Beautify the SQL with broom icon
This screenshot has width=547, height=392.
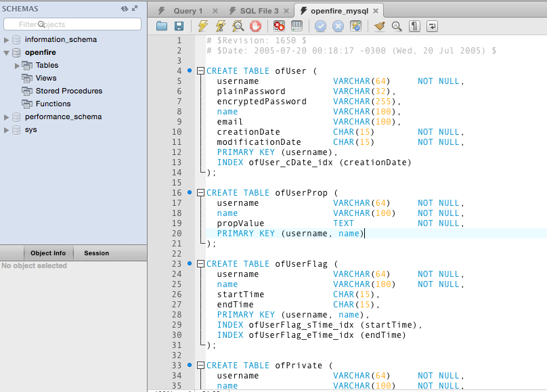(379, 26)
